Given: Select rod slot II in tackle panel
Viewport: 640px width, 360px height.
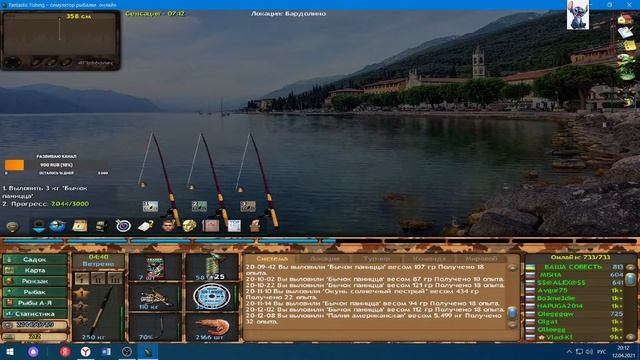Looking at the screenshot, I should pyautogui.click(x=98, y=279).
